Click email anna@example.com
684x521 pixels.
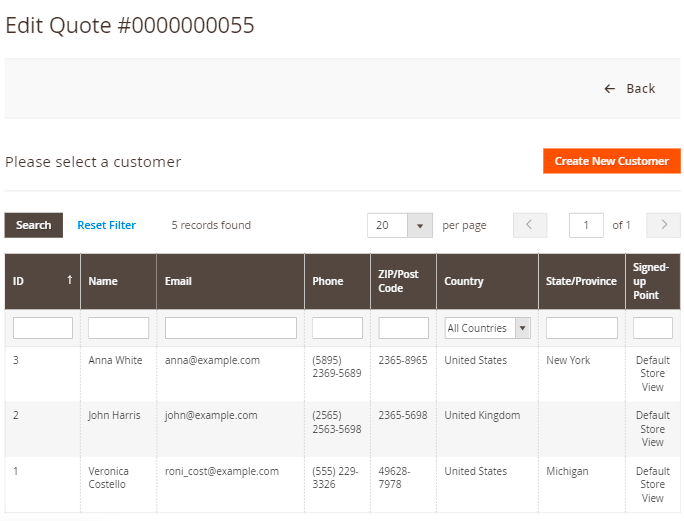click(212, 360)
